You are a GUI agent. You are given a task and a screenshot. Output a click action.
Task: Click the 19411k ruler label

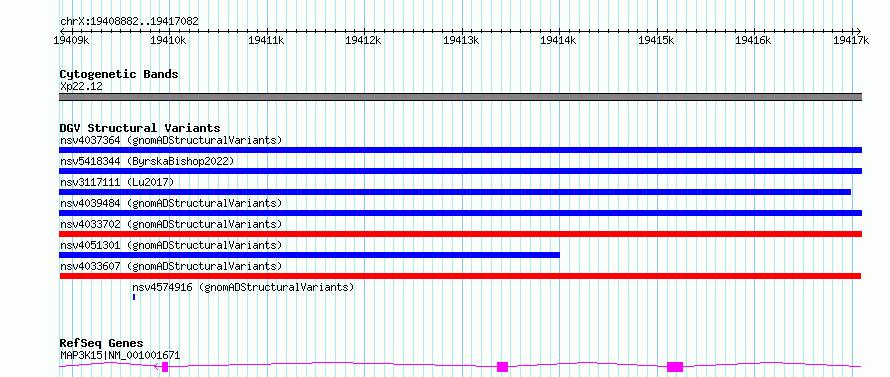pyautogui.click(x=266, y=40)
